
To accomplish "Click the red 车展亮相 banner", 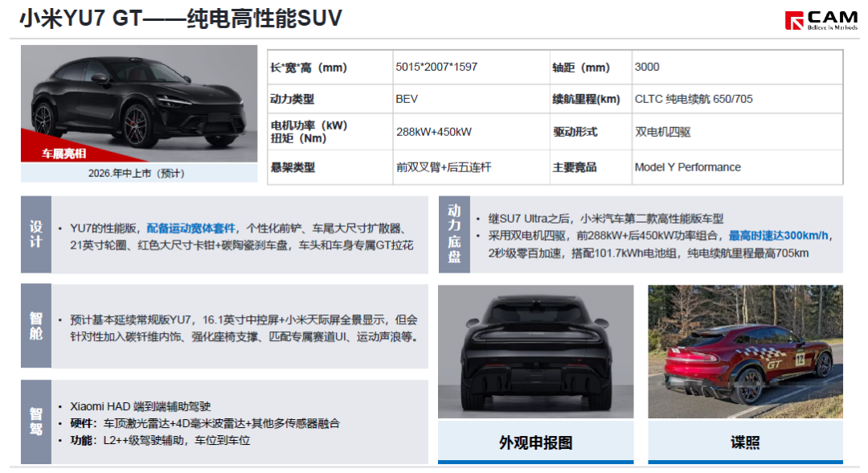I will [63, 154].
